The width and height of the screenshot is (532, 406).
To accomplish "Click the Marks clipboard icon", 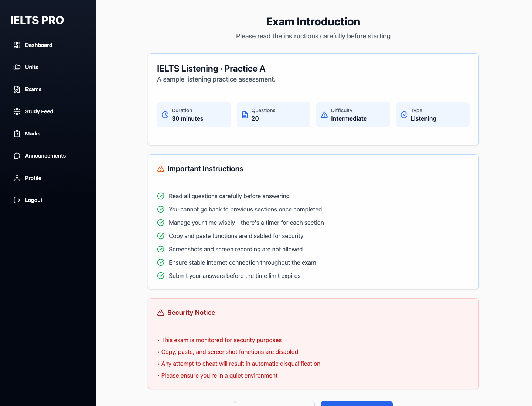I will pyautogui.click(x=17, y=134).
